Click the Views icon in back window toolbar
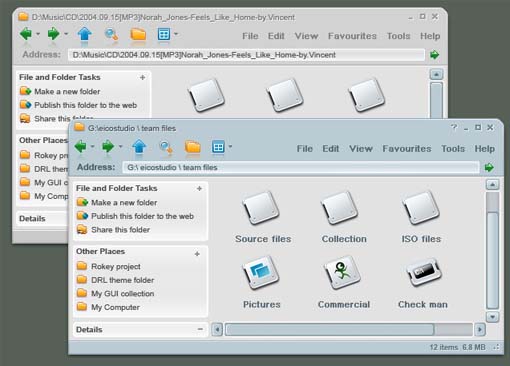The height and width of the screenshot is (366, 510). (164, 34)
